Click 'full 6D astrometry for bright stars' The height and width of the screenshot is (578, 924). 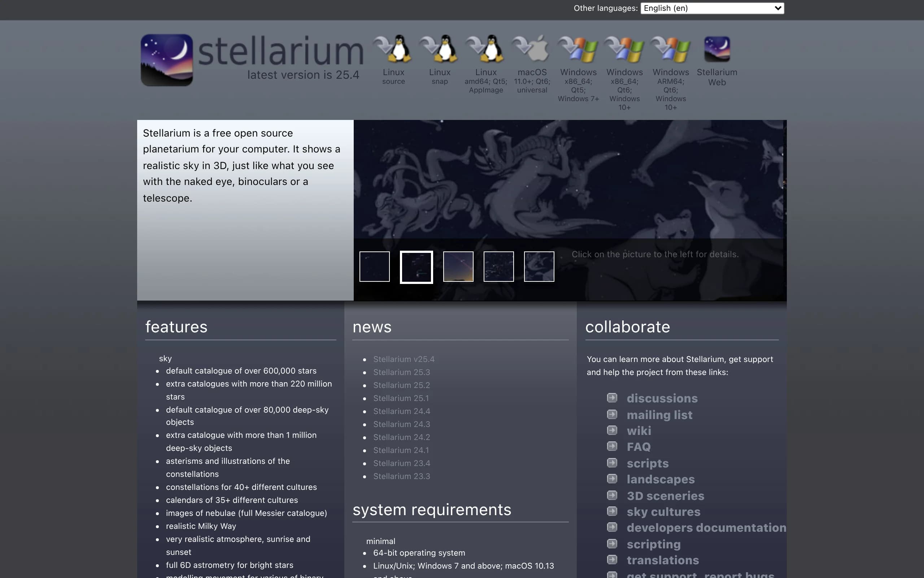(230, 565)
